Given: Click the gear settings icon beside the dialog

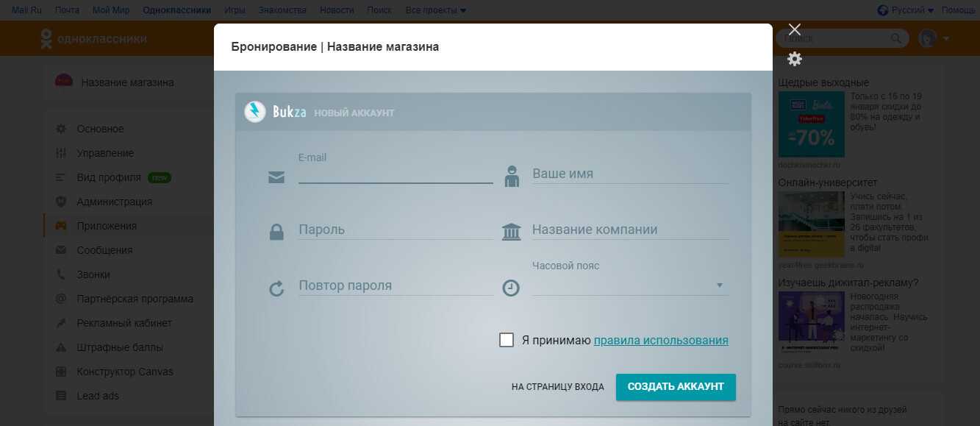Looking at the screenshot, I should [x=794, y=59].
